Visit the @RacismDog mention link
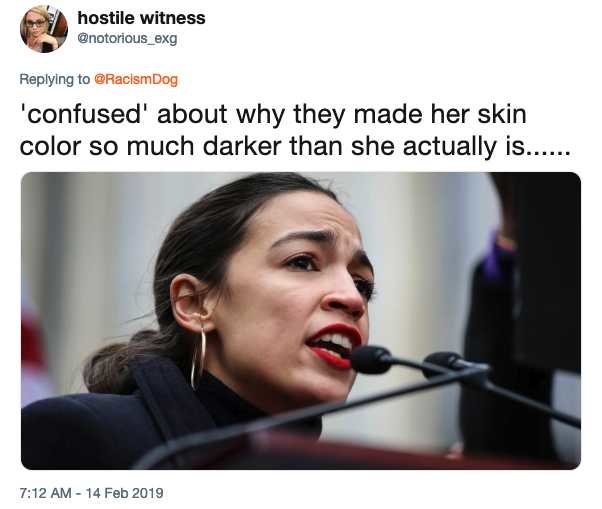The image size is (602, 509). (x=136, y=79)
